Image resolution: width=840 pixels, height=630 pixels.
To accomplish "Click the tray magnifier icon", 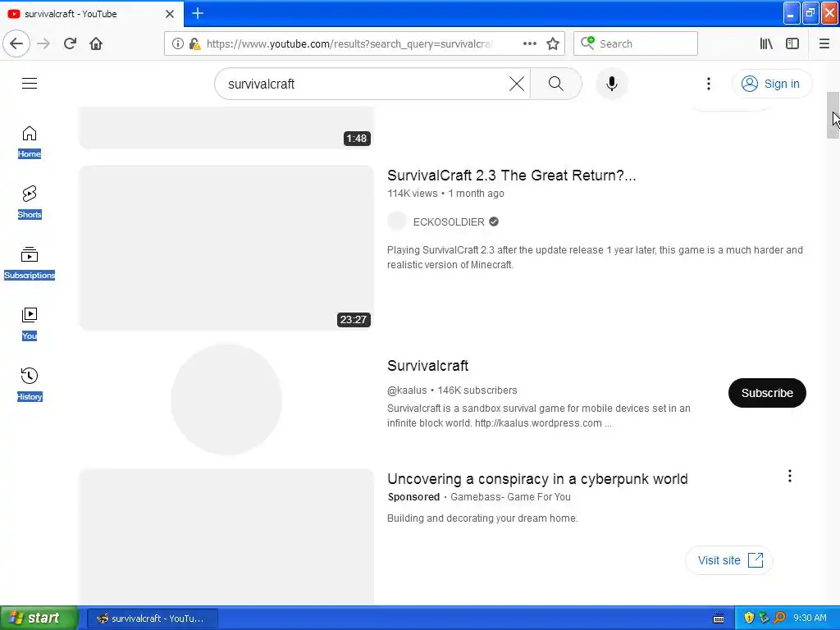I will point(779,618).
